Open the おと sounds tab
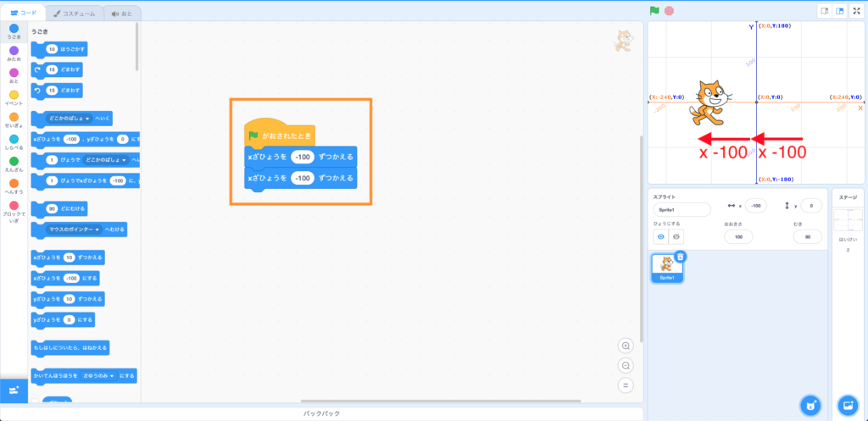Image resolution: width=868 pixels, height=421 pixels. [122, 14]
